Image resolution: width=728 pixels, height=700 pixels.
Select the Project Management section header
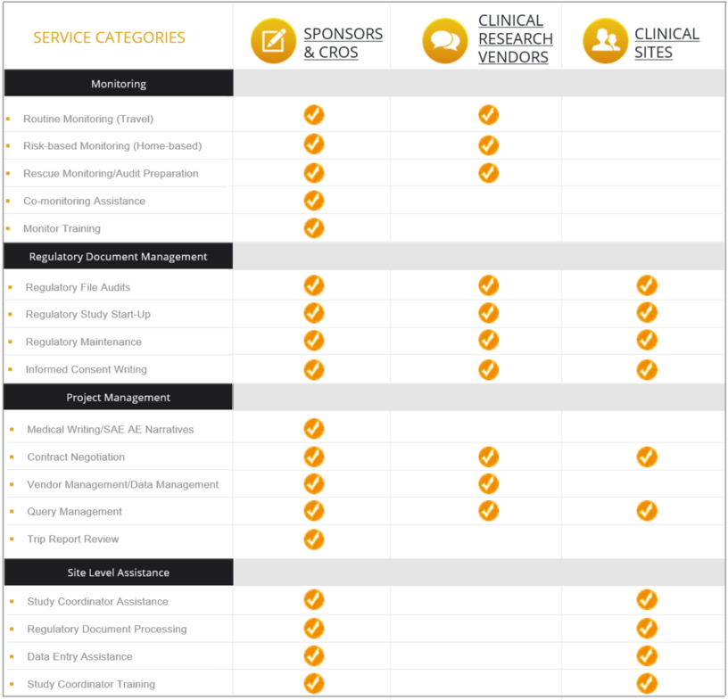(x=119, y=398)
